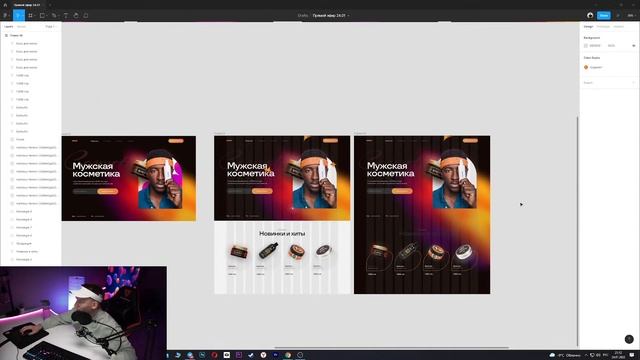Select the open file tab in the title bar

(27, 5)
